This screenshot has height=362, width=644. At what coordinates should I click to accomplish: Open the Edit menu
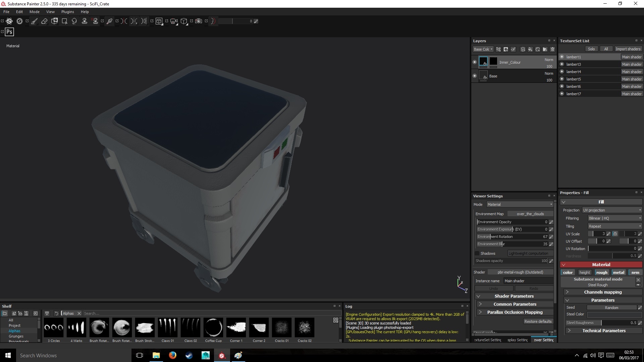[x=19, y=12]
